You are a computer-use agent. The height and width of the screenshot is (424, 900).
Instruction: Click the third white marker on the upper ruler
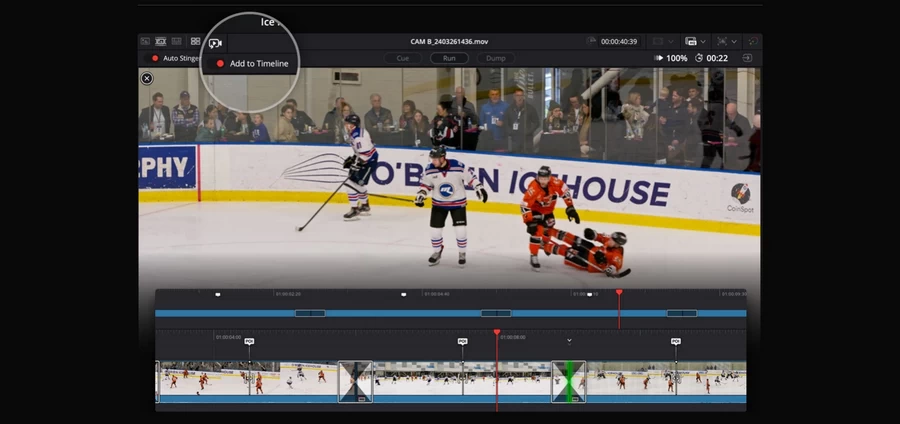(x=589, y=294)
